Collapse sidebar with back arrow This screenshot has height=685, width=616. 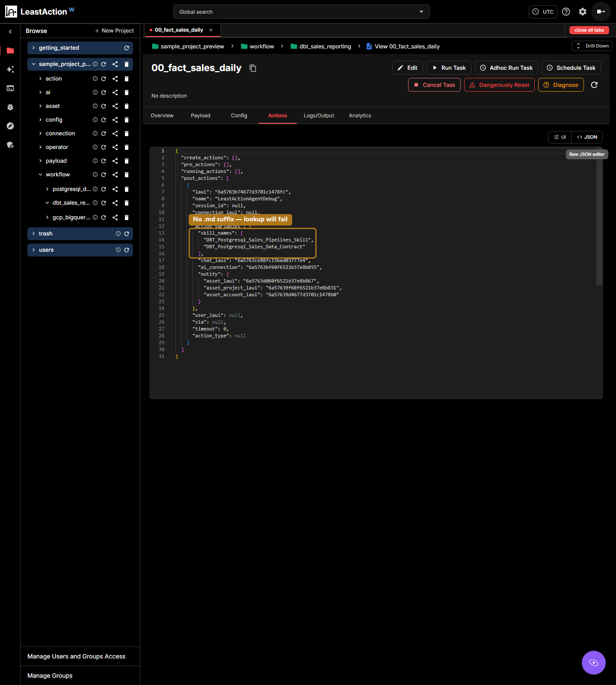tap(10, 32)
